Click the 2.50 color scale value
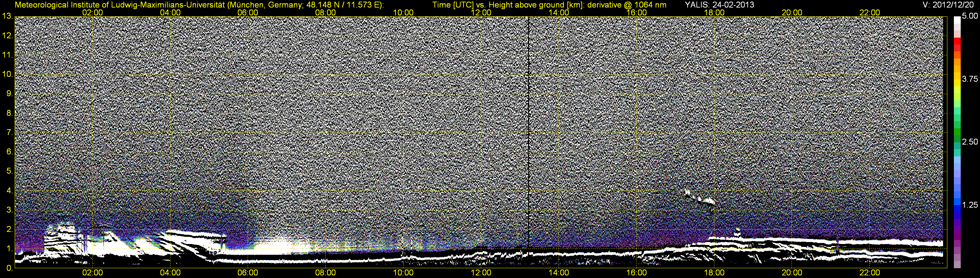 pos(969,142)
